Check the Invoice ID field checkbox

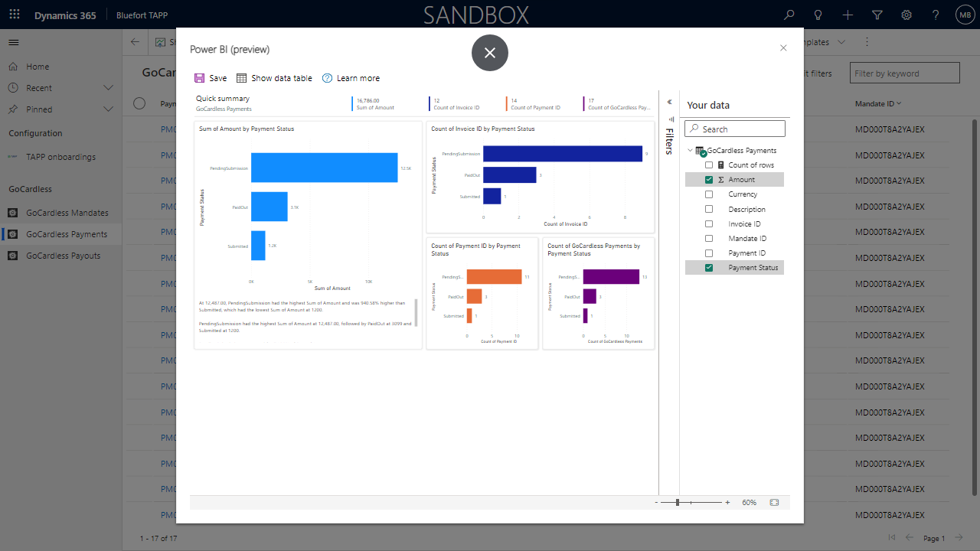point(709,224)
